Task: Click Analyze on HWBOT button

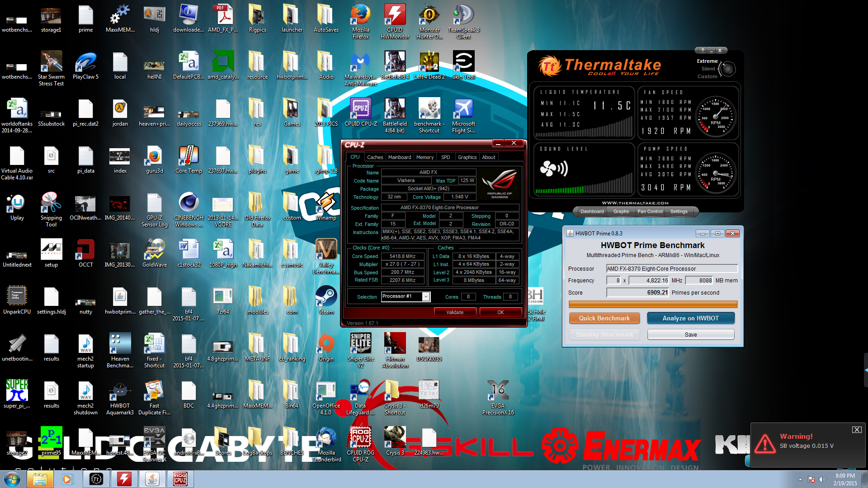Action: tap(691, 318)
